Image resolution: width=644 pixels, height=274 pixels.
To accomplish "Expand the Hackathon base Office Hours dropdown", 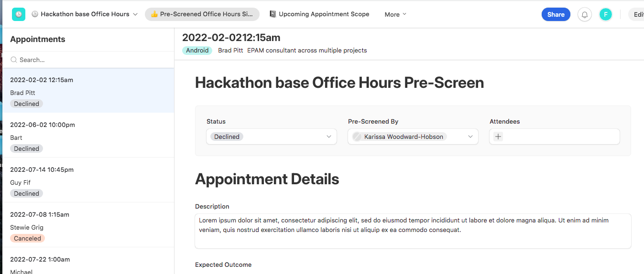I will (135, 14).
